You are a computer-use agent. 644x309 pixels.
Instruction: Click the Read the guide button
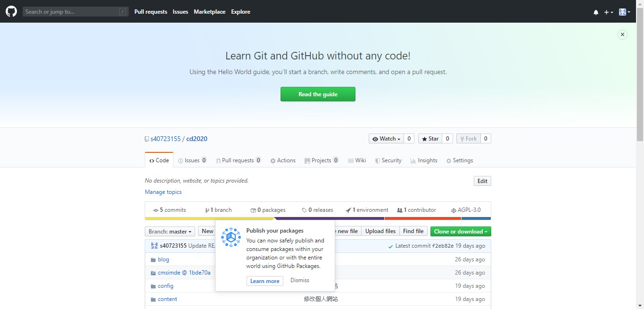pos(318,94)
